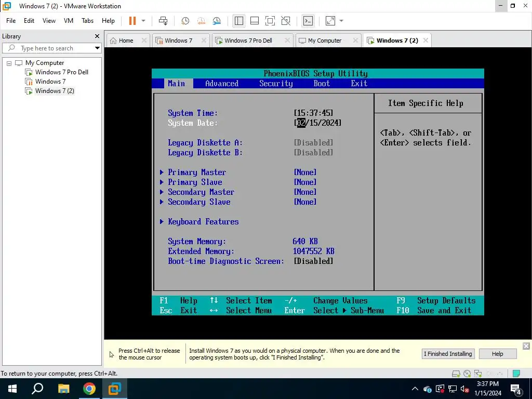Image resolution: width=532 pixels, height=399 pixels.
Task: Select Windows 7 (2) in library tree
Action: pos(54,90)
